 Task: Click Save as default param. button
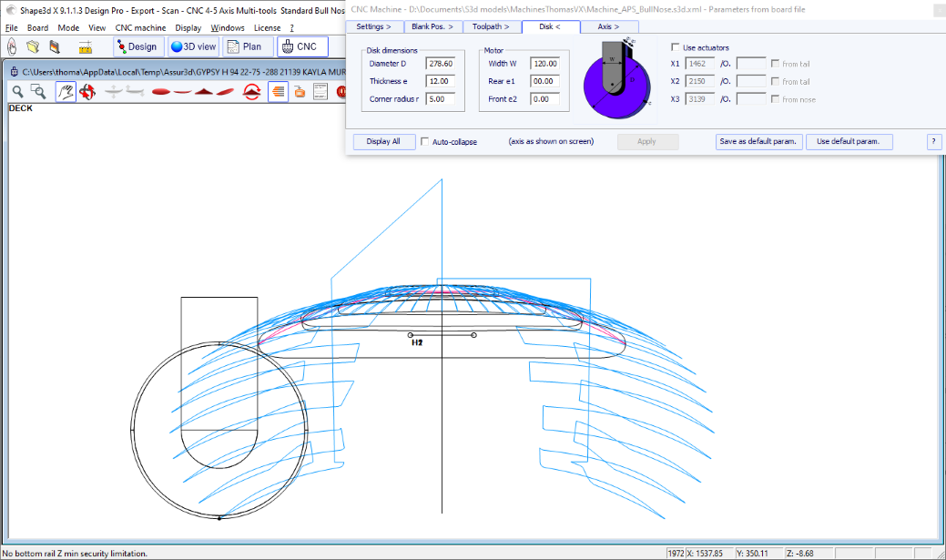(758, 142)
